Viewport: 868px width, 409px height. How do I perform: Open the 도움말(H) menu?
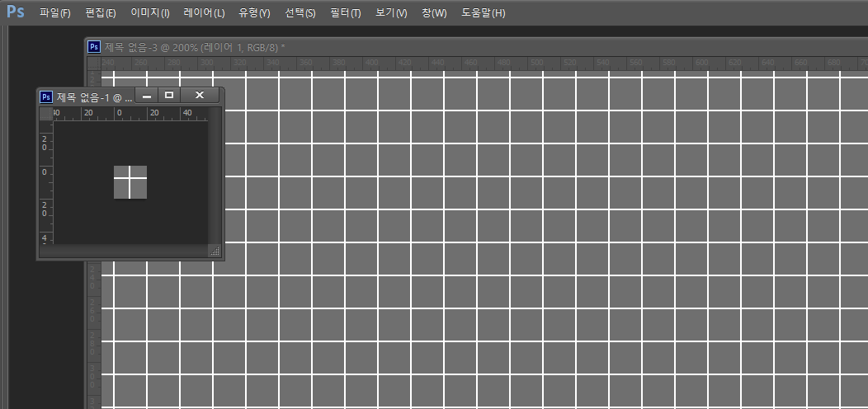pyautogui.click(x=484, y=12)
